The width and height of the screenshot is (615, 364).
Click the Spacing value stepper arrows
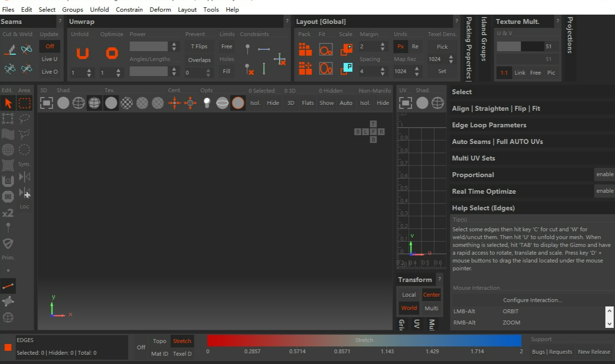382,71
